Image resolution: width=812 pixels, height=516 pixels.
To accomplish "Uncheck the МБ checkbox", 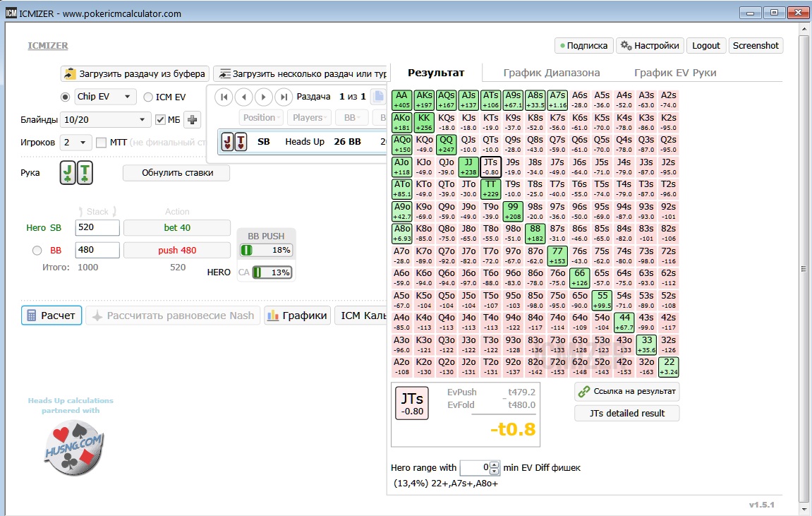I will click(x=160, y=120).
